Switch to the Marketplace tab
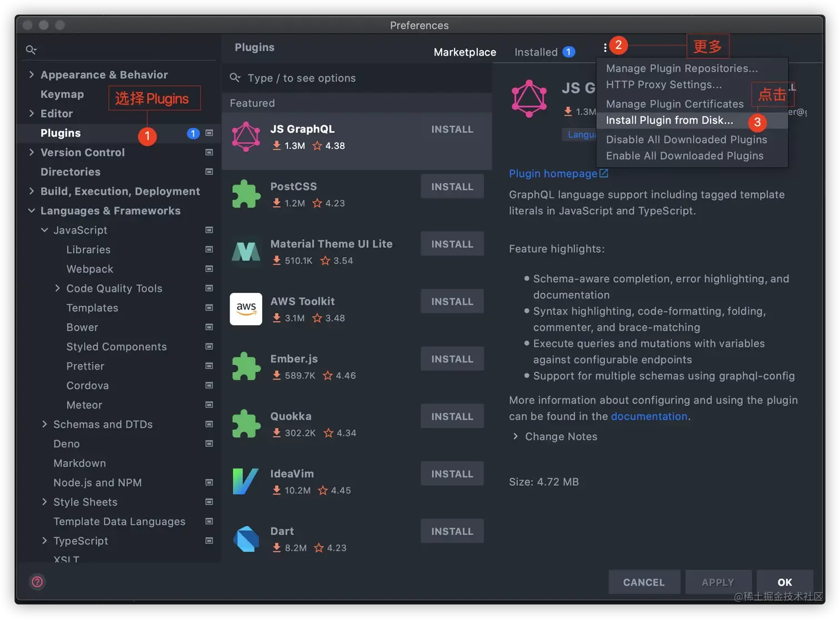 pyautogui.click(x=465, y=52)
